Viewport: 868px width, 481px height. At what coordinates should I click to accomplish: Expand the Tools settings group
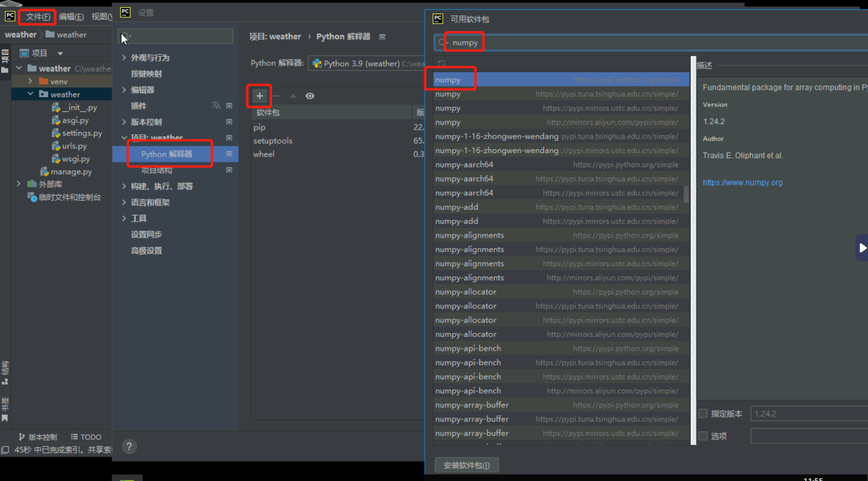coord(124,218)
